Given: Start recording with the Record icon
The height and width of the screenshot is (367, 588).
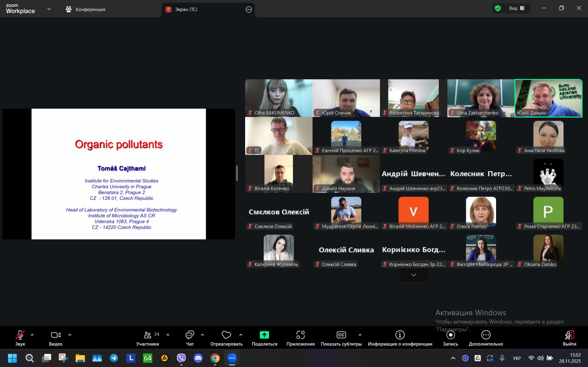Looking at the screenshot, I should [450, 335].
